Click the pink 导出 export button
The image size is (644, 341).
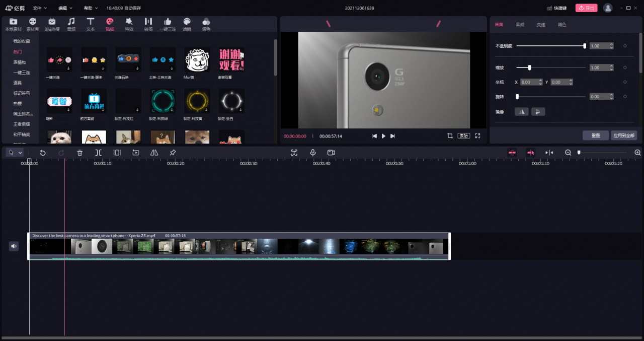(586, 8)
